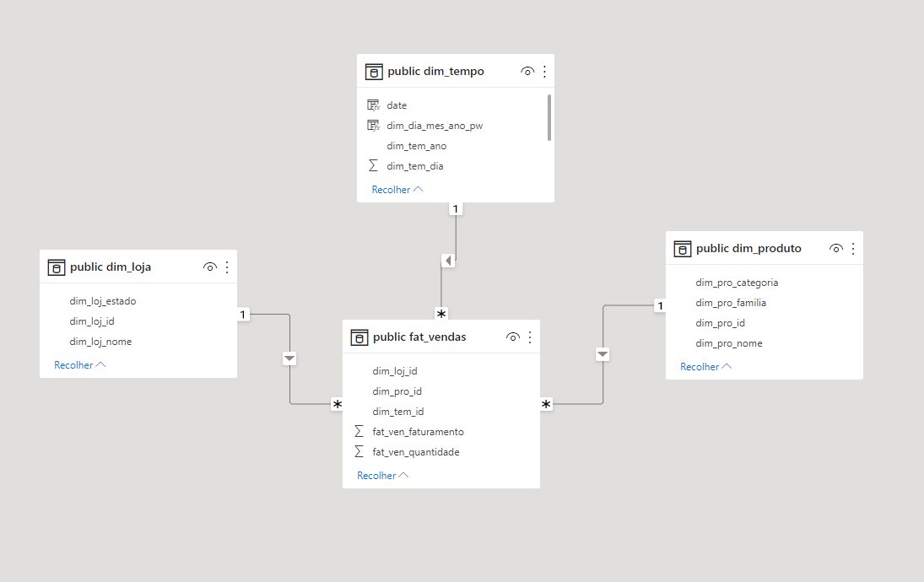924x582 pixels.
Task: Select filter direction arrow on dim_tempo relationship
Action: coord(448,261)
